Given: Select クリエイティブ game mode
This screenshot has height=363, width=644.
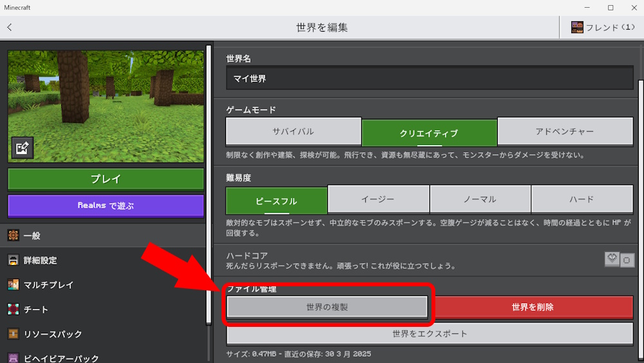Looking at the screenshot, I should (x=429, y=133).
